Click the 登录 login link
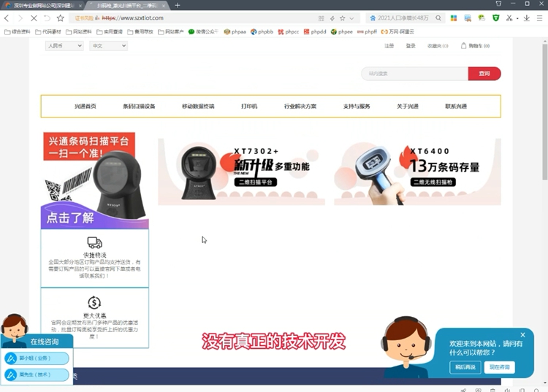The height and width of the screenshot is (392, 548). point(411,46)
